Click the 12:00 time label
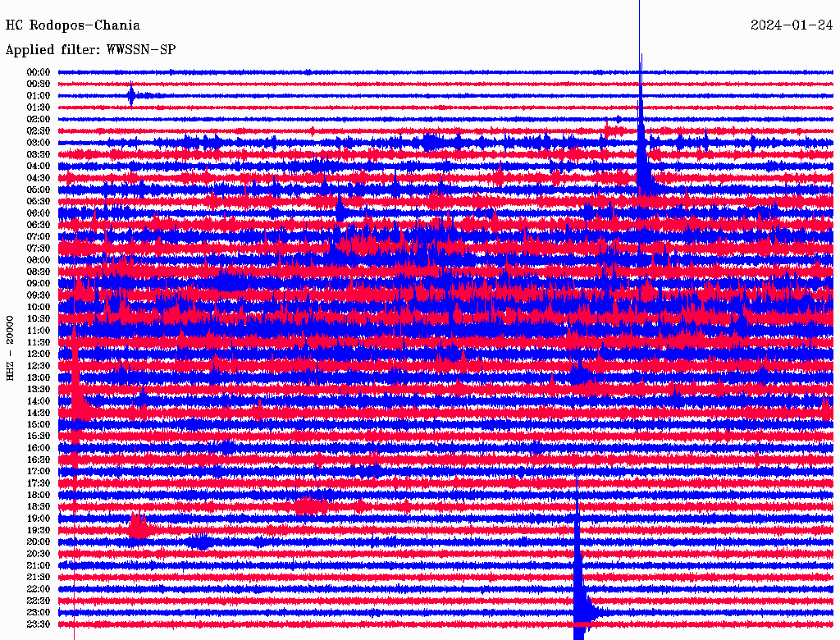840x640 pixels. coord(39,354)
